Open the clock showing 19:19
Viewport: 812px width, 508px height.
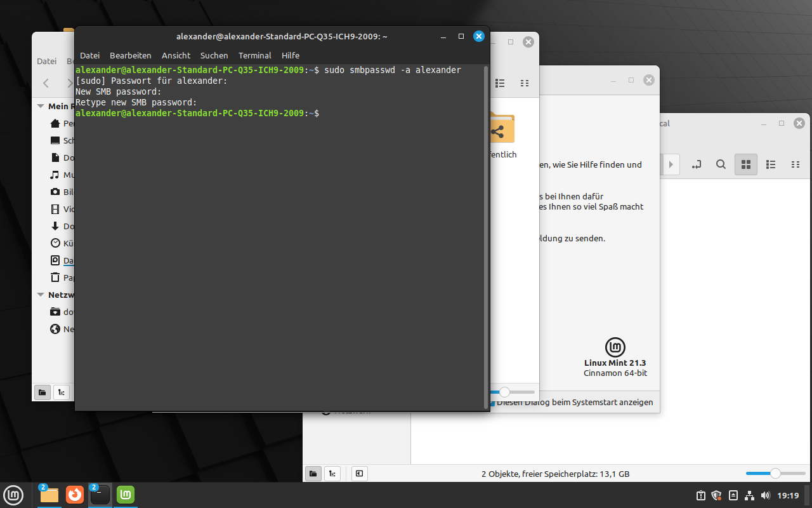(788, 495)
